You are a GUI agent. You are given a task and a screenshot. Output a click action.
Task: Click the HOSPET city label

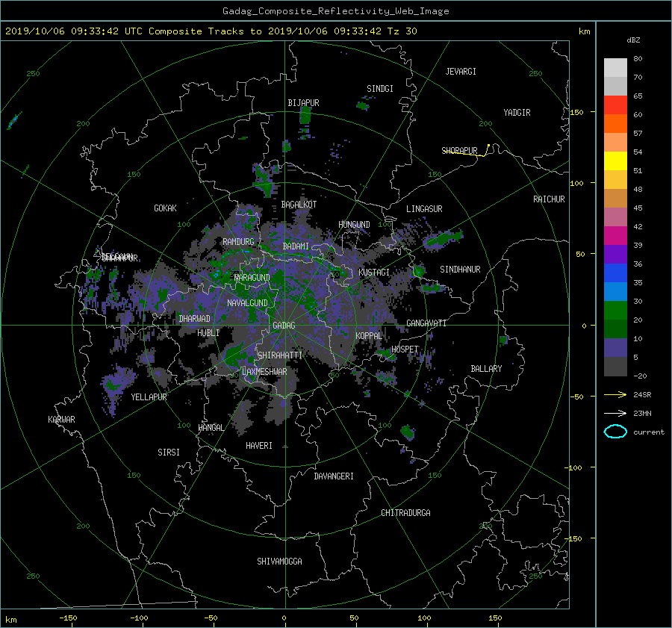click(405, 349)
